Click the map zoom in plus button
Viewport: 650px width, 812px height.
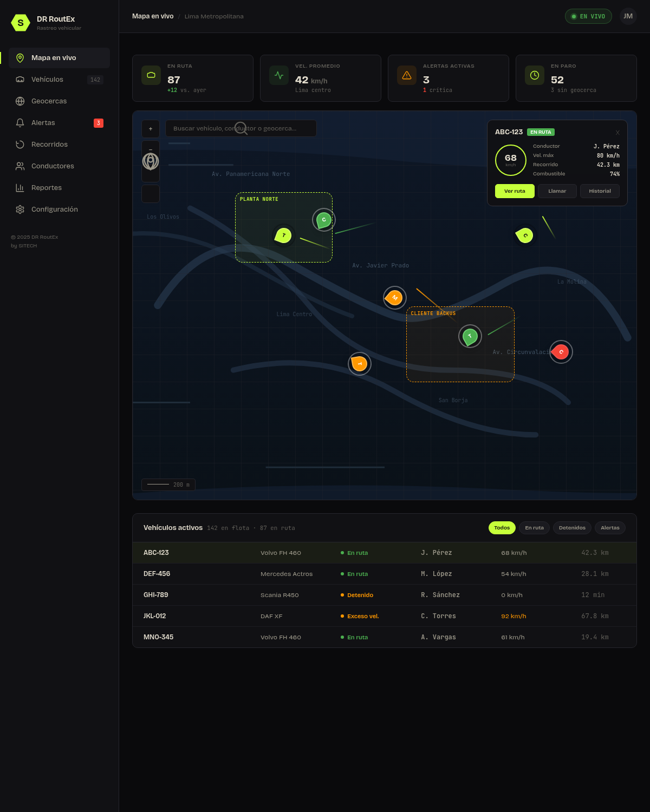point(151,129)
